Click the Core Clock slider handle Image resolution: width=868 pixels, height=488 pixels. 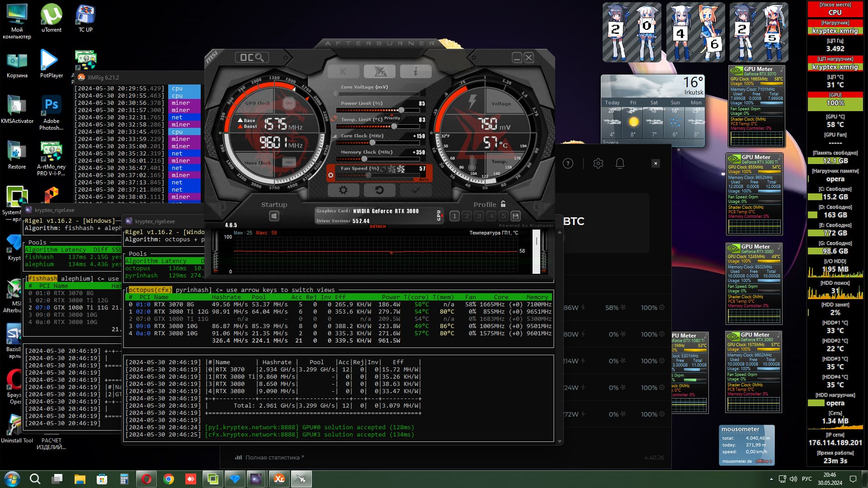373,143
